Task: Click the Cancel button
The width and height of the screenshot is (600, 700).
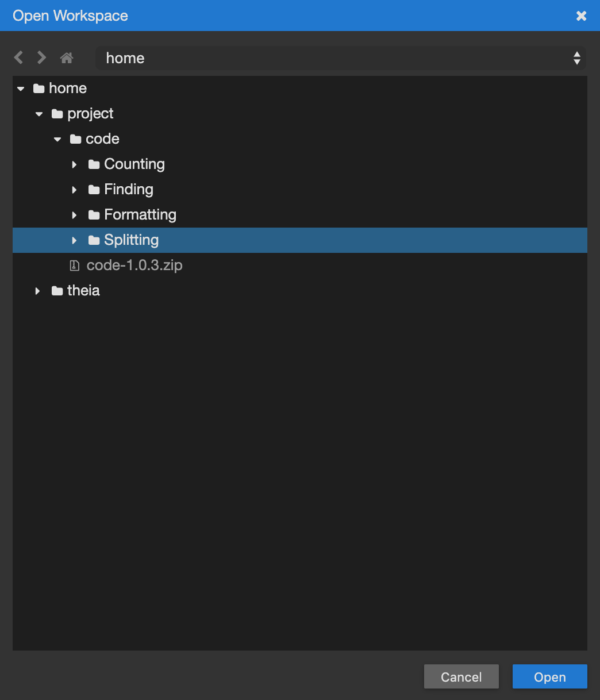Action: (461, 676)
